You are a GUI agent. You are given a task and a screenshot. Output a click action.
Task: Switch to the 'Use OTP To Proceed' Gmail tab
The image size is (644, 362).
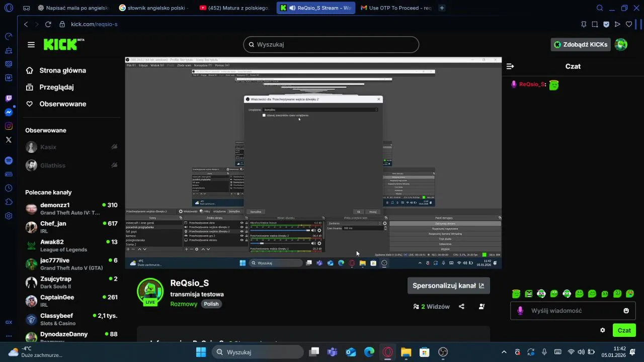pyautogui.click(x=396, y=8)
